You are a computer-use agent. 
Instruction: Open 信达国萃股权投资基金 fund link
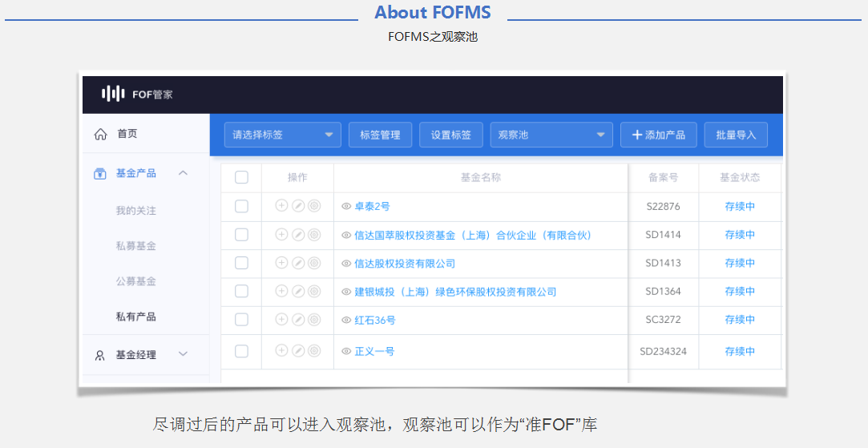tap(474, 236)
